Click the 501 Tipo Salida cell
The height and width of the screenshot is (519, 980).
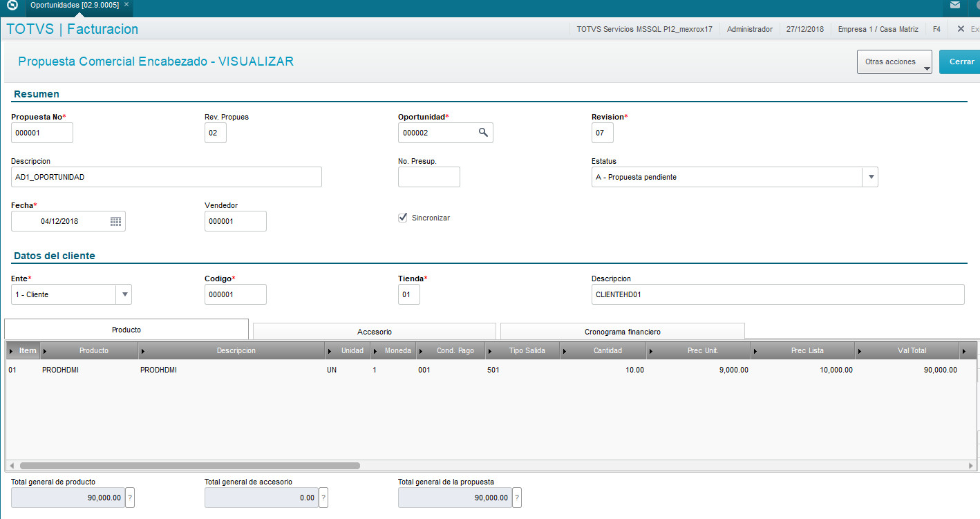[493, 370]
